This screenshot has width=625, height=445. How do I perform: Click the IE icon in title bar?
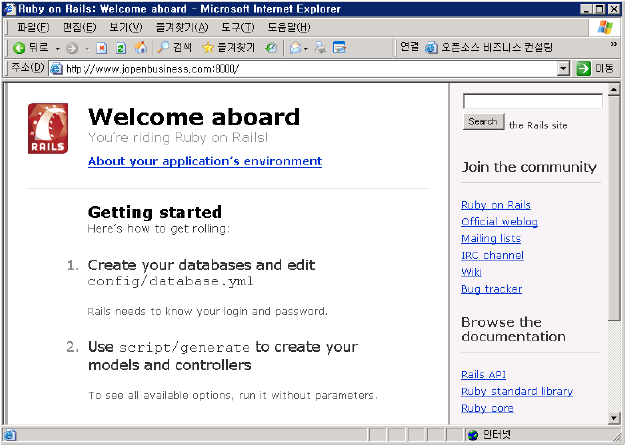tap(9, 9)
